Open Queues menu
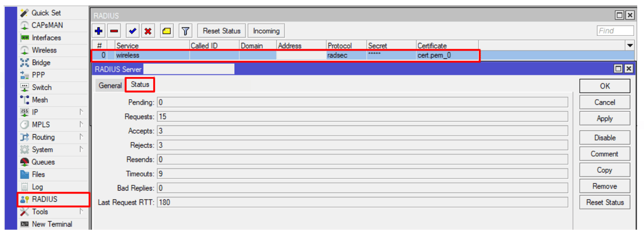The width and height of the screenshot is (644, 230). pyautogui.click(x=43, y=162)
